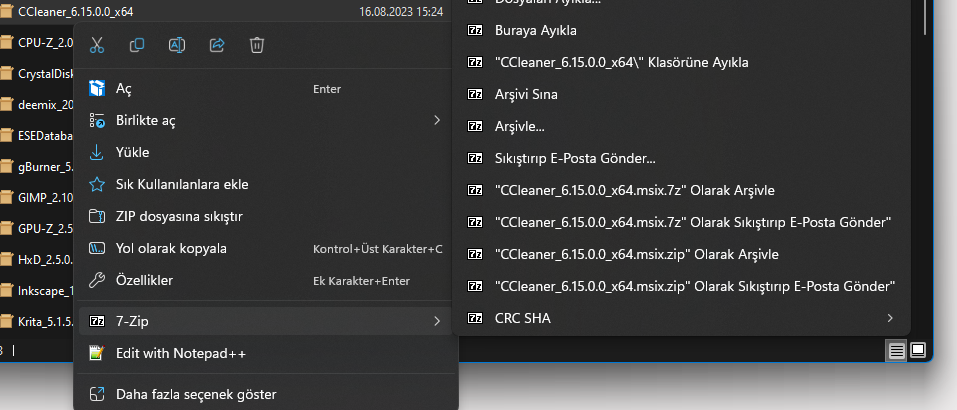Select the GPU-Z file in list

pyautogui.click(x=38, y=229)
